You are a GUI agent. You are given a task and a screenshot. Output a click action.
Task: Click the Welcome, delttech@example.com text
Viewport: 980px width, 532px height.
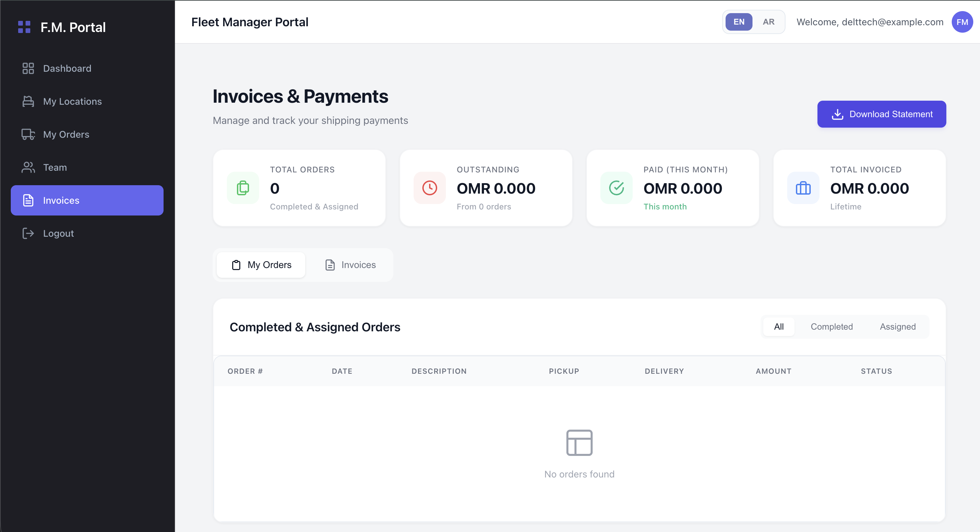coord(870,22)
